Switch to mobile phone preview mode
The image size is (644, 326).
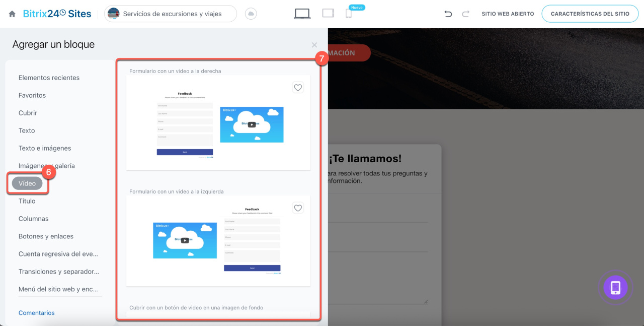[348, 14]
